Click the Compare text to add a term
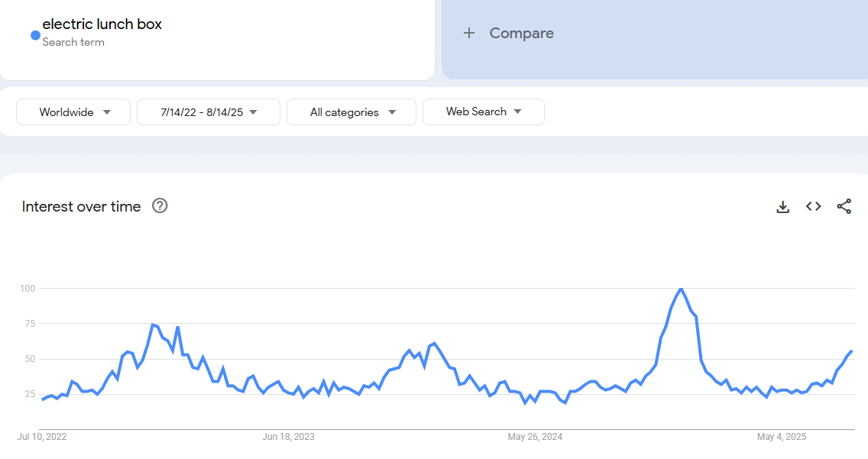The image size is (868, 459). (521, 33)
